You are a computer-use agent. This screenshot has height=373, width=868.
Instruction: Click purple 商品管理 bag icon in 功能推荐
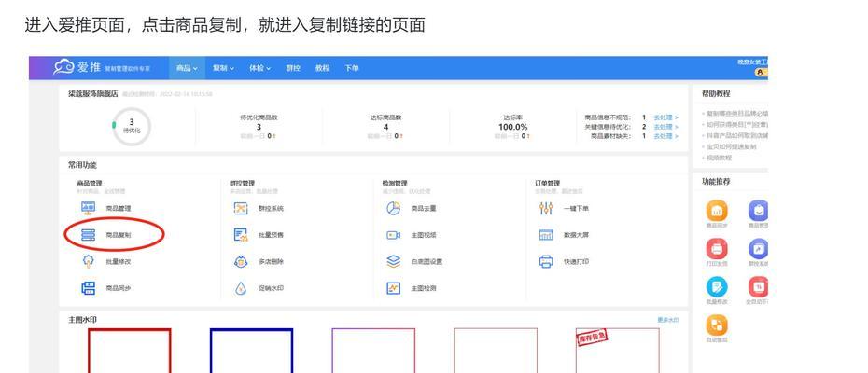758,211
